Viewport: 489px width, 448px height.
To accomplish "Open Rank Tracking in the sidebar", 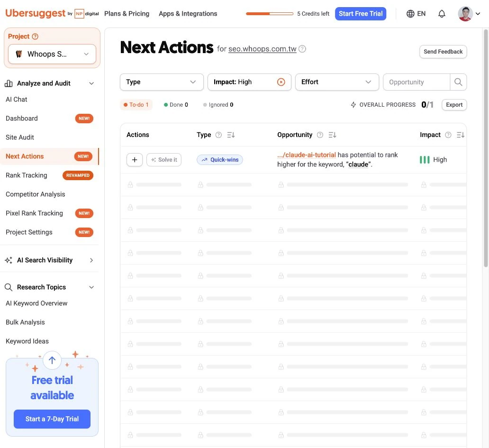I will click(26, 175).
